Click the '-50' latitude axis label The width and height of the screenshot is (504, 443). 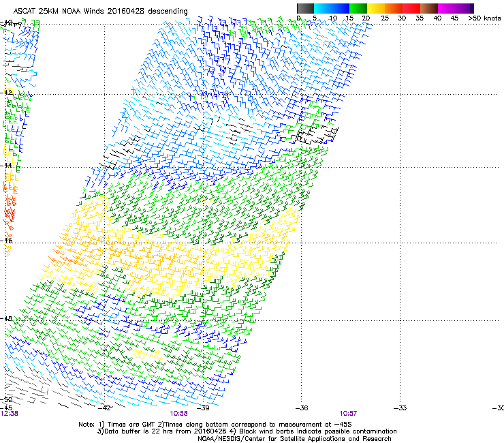pyautogui.click(x=6, y=399)
